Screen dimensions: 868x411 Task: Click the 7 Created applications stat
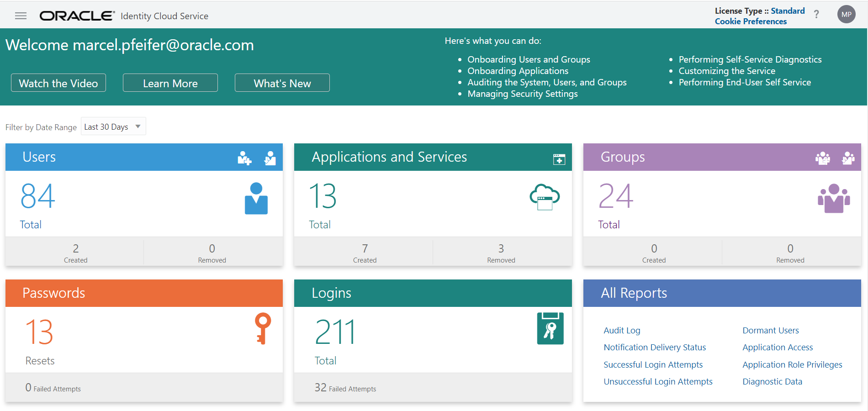point(365,253)
